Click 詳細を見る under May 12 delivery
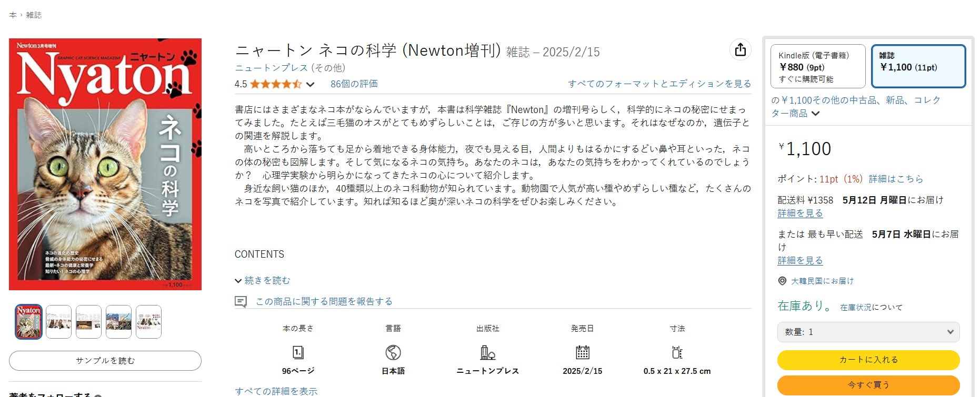 (800, 213)
